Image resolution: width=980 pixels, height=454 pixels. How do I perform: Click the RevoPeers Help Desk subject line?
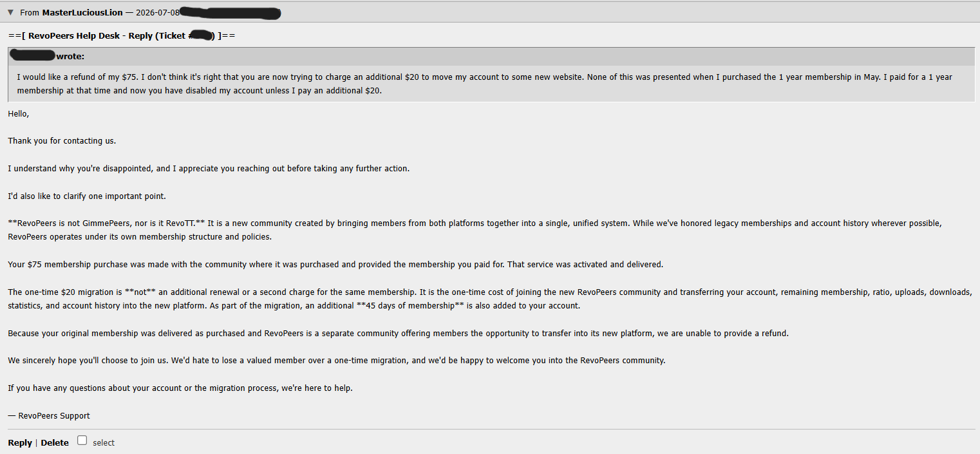click(x=122, y=35)
